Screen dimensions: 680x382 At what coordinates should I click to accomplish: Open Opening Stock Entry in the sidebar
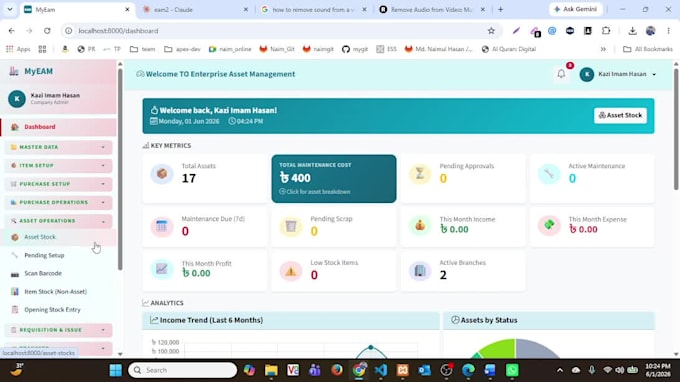tap(58, 310)
